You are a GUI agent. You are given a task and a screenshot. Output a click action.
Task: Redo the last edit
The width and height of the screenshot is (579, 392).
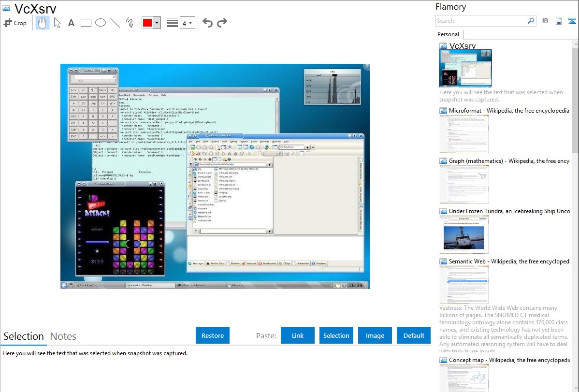pyautogui.click(x=222, y=23)
